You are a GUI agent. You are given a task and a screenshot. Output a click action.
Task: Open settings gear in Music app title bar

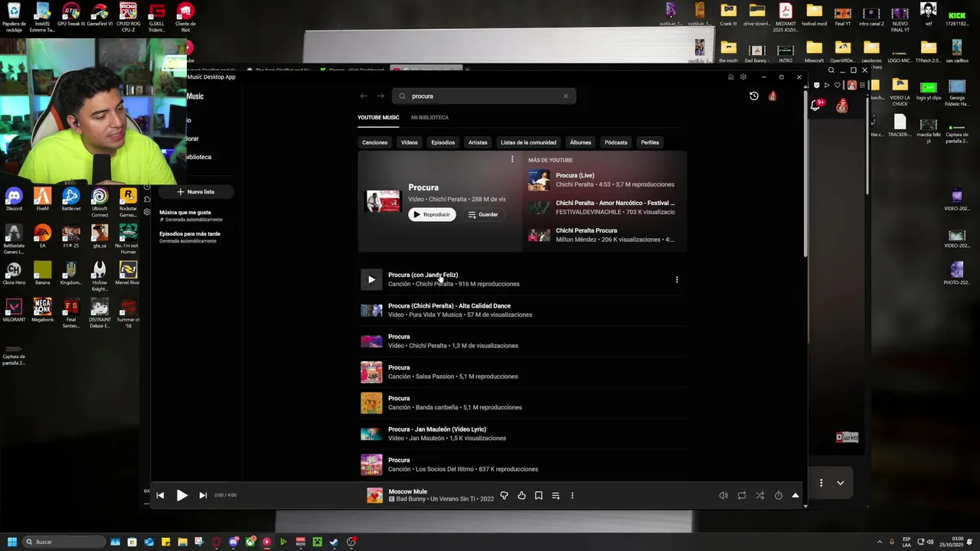[x=743, y=77]
